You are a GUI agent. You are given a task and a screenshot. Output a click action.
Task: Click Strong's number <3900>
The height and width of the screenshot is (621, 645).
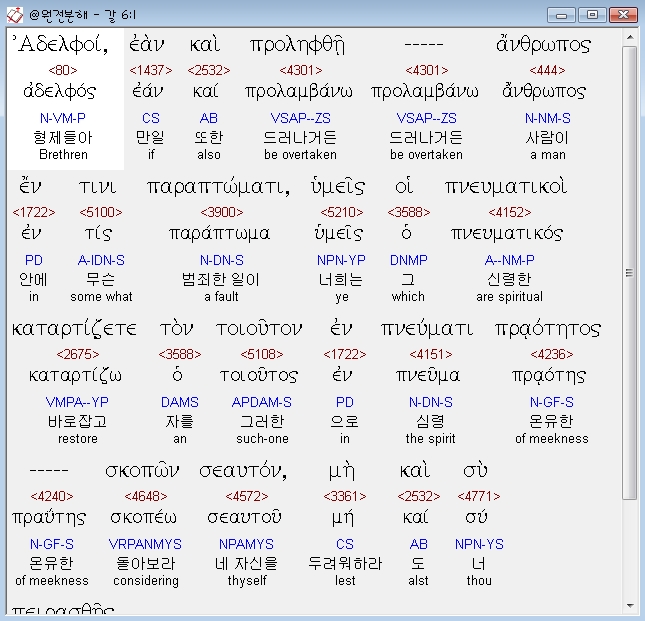tap(222, 212)
